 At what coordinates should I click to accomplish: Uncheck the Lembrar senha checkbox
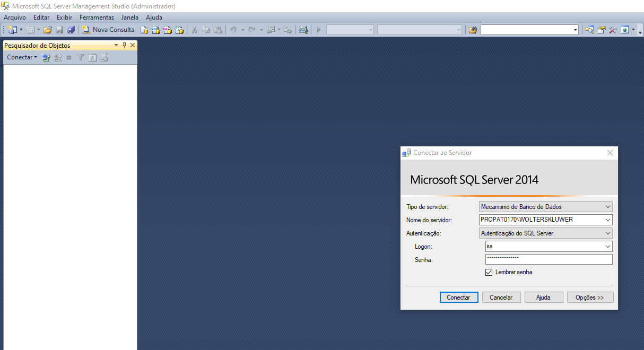point(489,272)
